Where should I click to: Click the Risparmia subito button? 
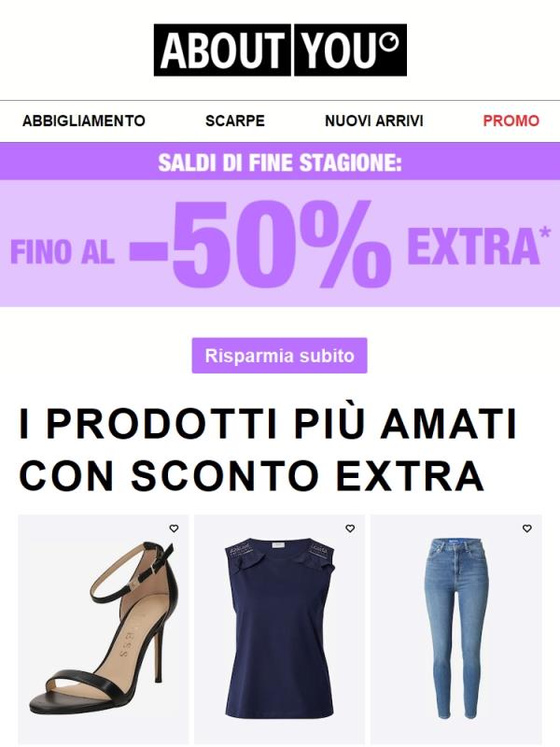(279, 356)
